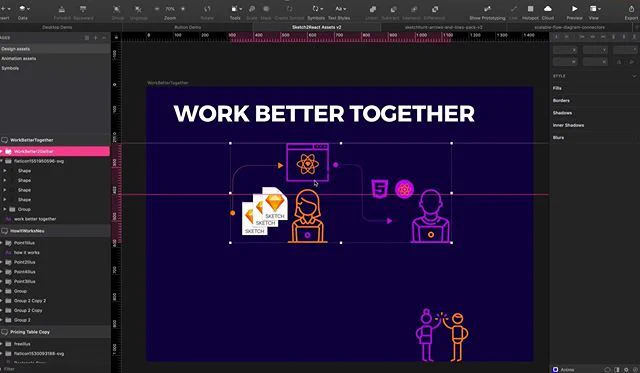
Task: Switch to the Button Demo tab
Action: tap(187, 27)
